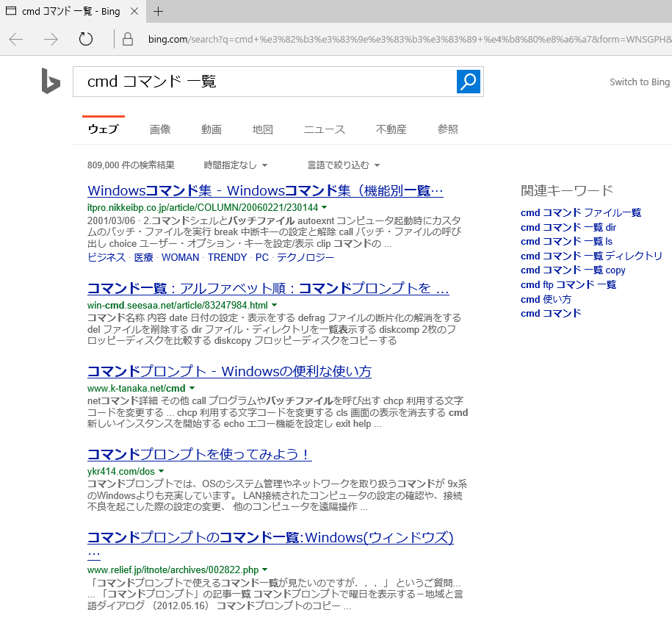
Task: Click related keyword cmd 使い方
Action: pos(546,299)
